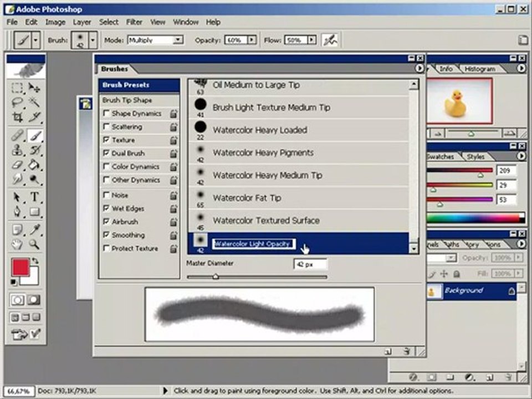The width and height of the screenshot is (532, 399).
Task: Enable Shape Dynamics checkbox
Action: 106,113
